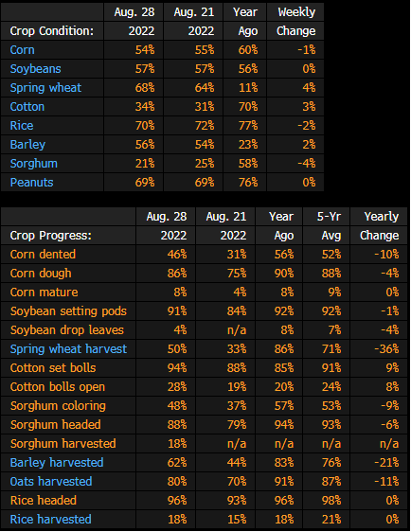
Task: Select the Corn dented row label
Action: click(x=43, y=255)
